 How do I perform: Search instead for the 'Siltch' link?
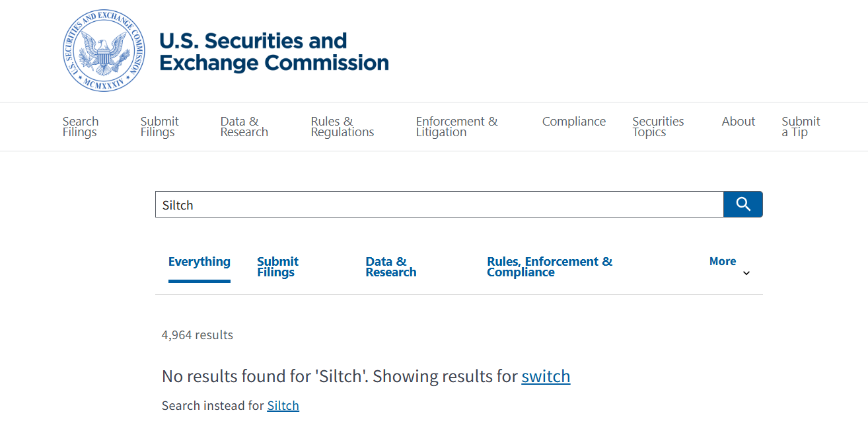(283, 406)
